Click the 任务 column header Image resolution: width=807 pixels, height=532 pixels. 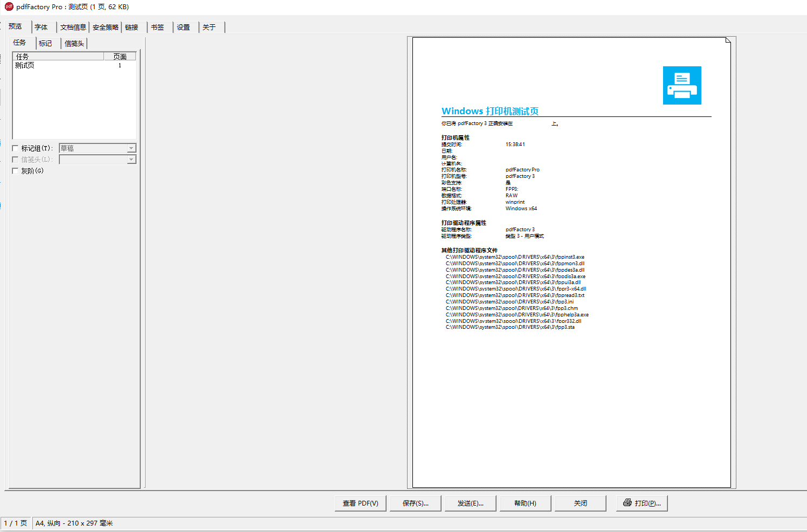click(58, 57)
